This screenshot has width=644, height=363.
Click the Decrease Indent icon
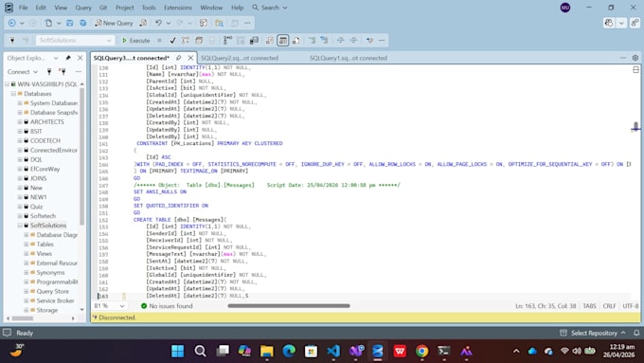341,41
